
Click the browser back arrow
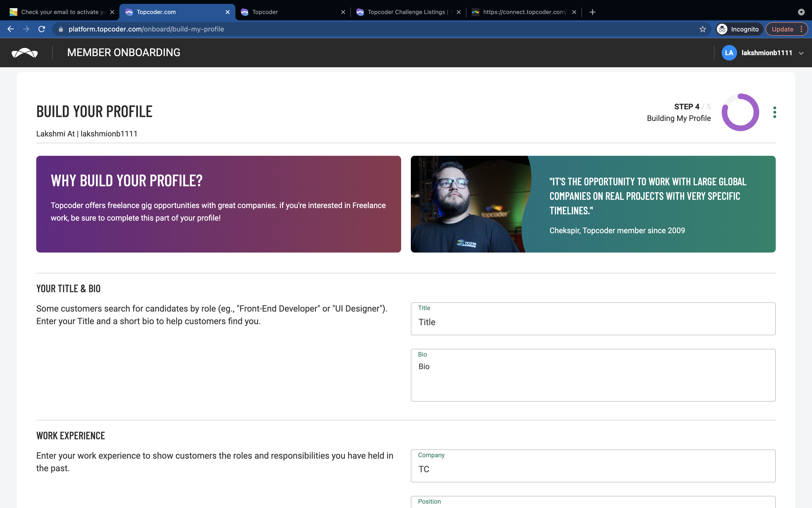pos(11,29)
